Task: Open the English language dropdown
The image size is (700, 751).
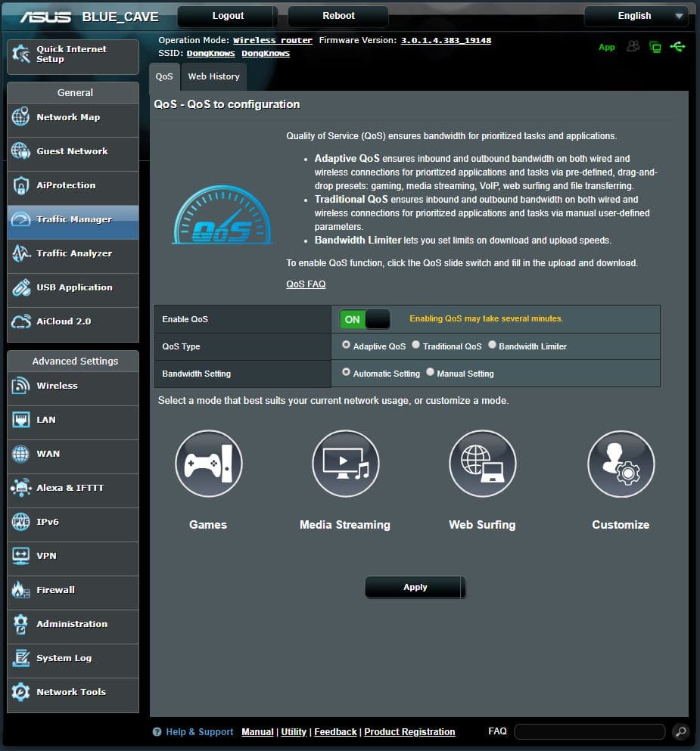Action: [x=636, y=16]
